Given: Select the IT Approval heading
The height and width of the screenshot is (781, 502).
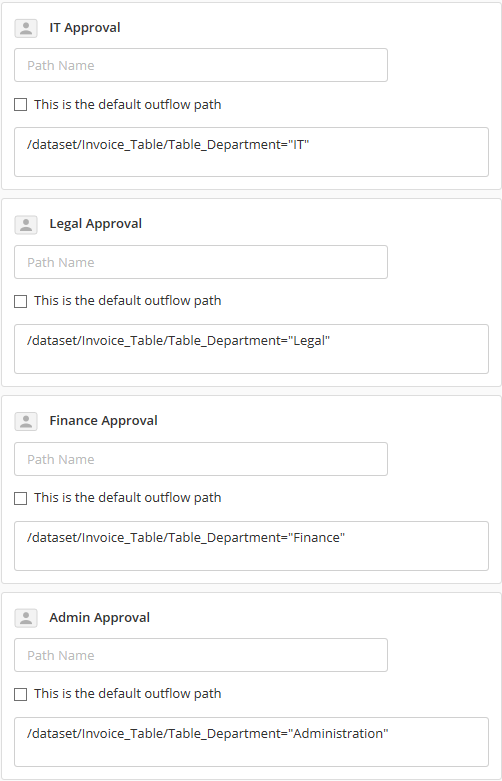Looking at the screenshot, I should point(85,28).
